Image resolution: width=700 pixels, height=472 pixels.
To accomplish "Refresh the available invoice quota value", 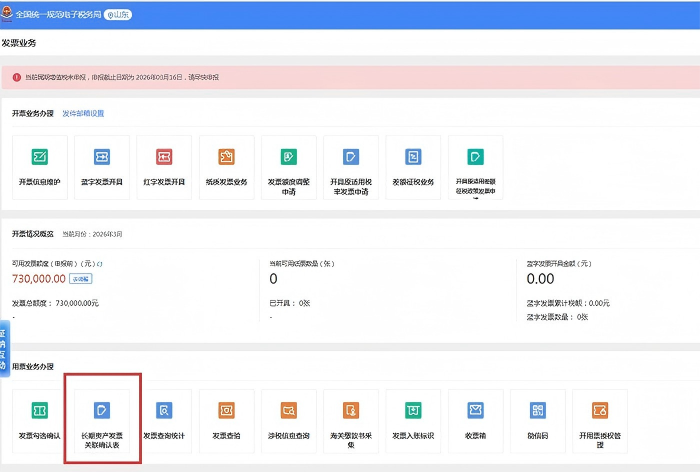I will [x=100, y=264].
